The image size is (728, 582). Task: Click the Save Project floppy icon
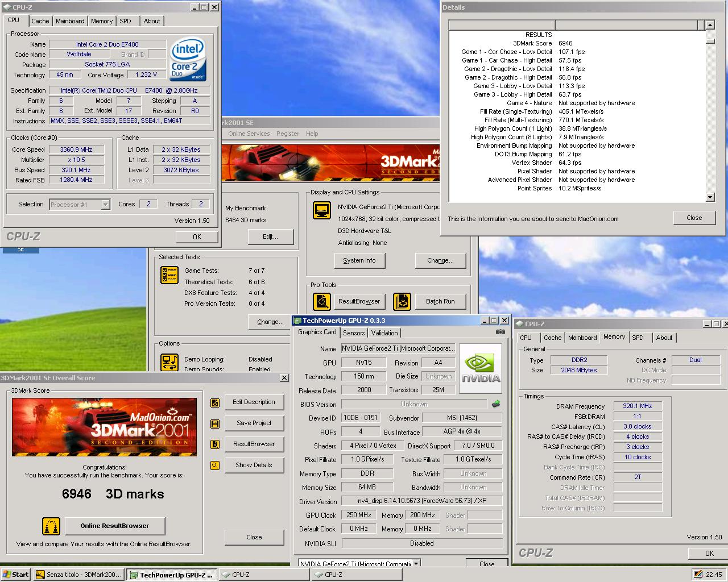[215, 424]
